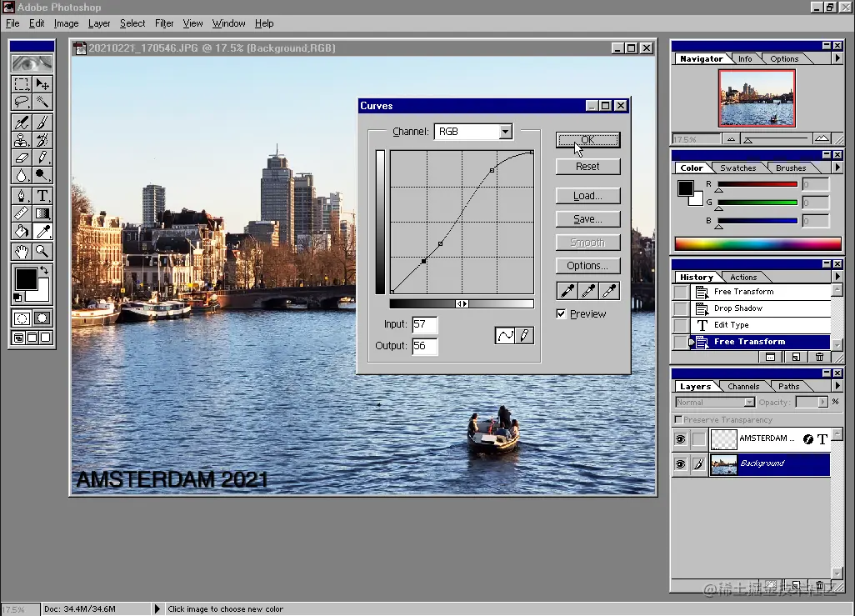855x616 pixels.
Task: Switch to Standard editing mode
Action: click(x=22, y=318)
